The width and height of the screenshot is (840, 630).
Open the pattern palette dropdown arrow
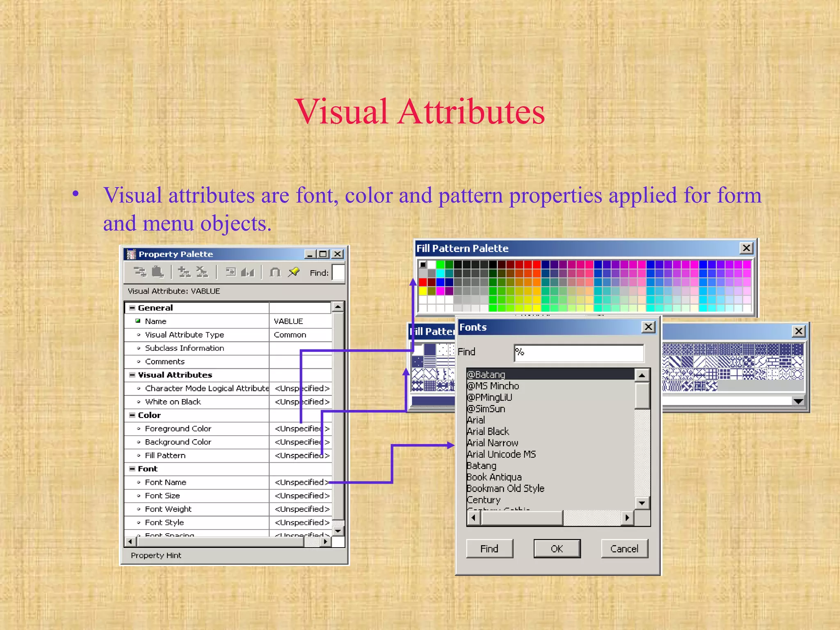click(x=798, y=401)
